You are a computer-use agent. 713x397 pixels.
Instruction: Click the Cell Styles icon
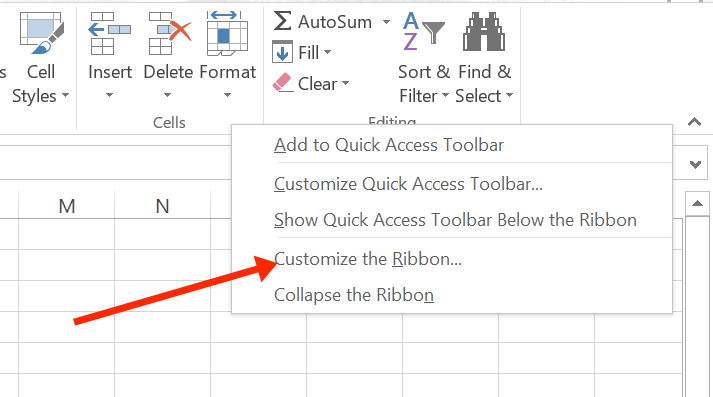click(42, 33)
